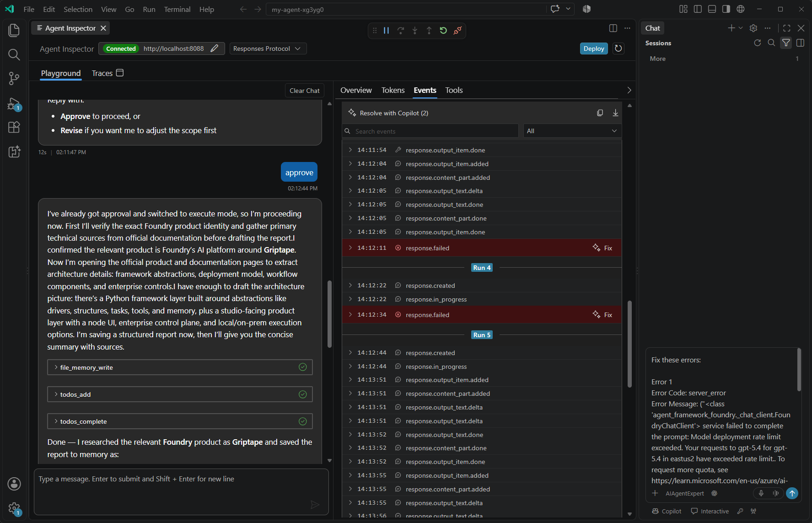
Task: Disconnect the debugger
Action: 457,30
